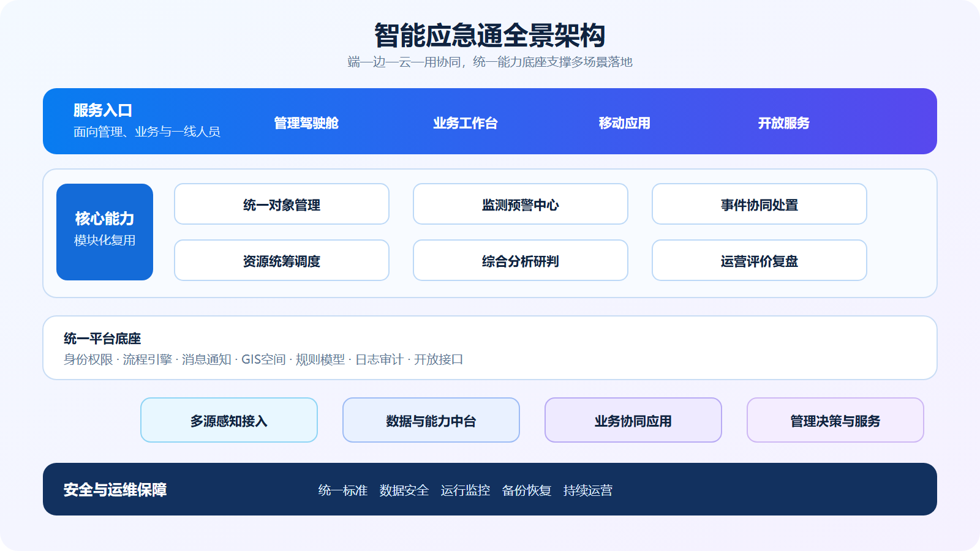The image size is (980, 551).
Task: Open the 业务工作台 entry
Action: click(466, 123)
